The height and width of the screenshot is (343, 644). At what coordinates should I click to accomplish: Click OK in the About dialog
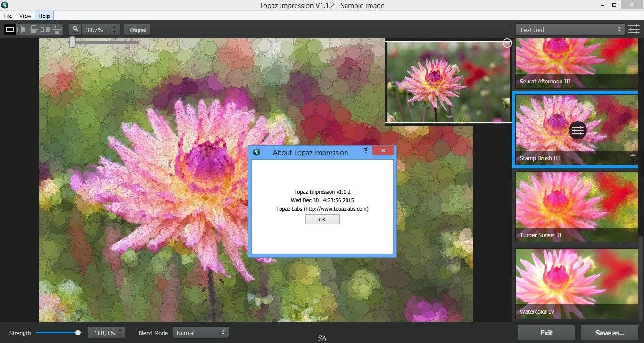322,220
